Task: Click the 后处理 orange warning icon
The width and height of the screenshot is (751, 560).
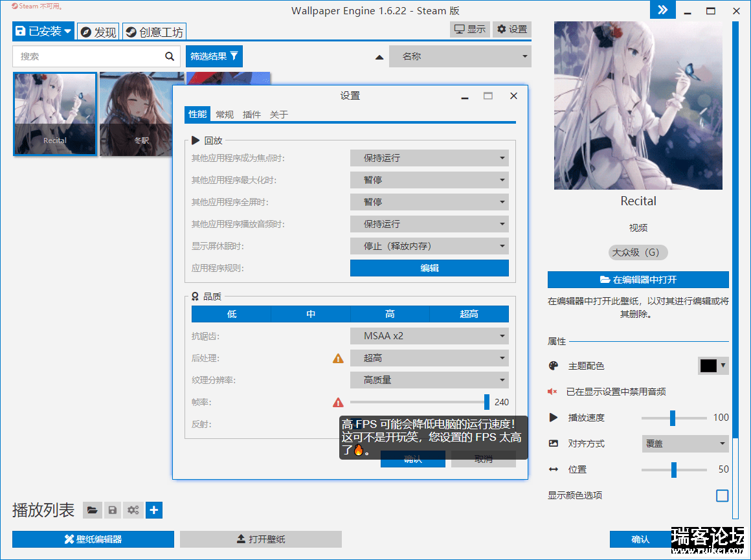Action: tap(338, 358)
